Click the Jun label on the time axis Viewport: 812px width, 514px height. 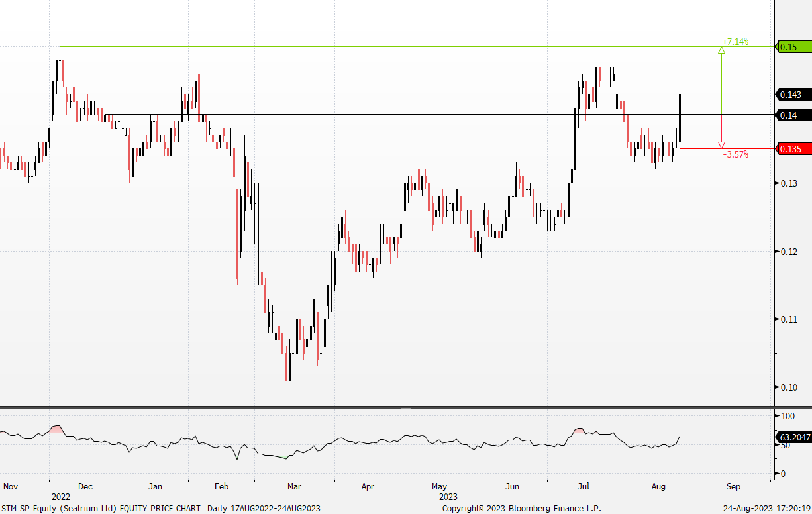click(512, 486)
